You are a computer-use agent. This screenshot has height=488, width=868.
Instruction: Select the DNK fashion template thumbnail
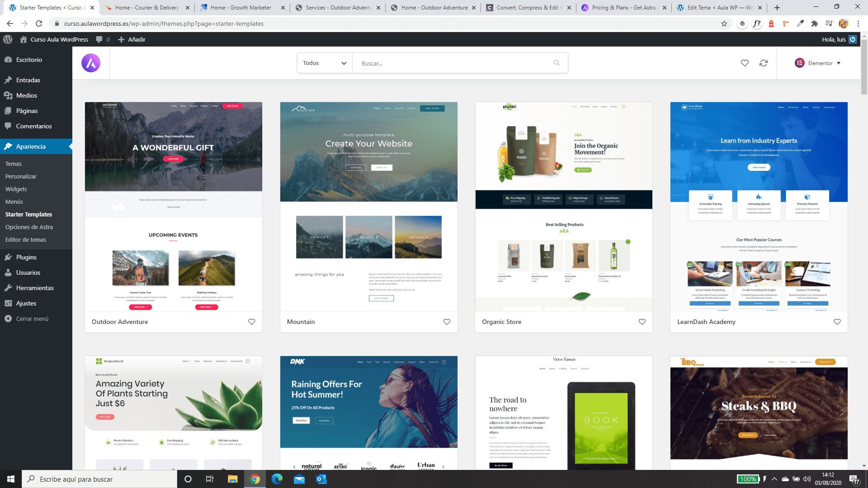tap(369, 413)
